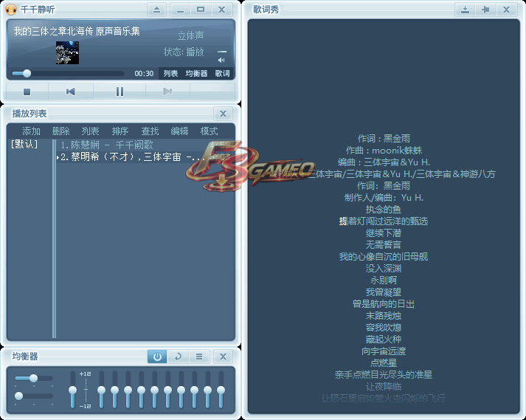Click the eject/open file icon in title bar

[x=156, y=10]
